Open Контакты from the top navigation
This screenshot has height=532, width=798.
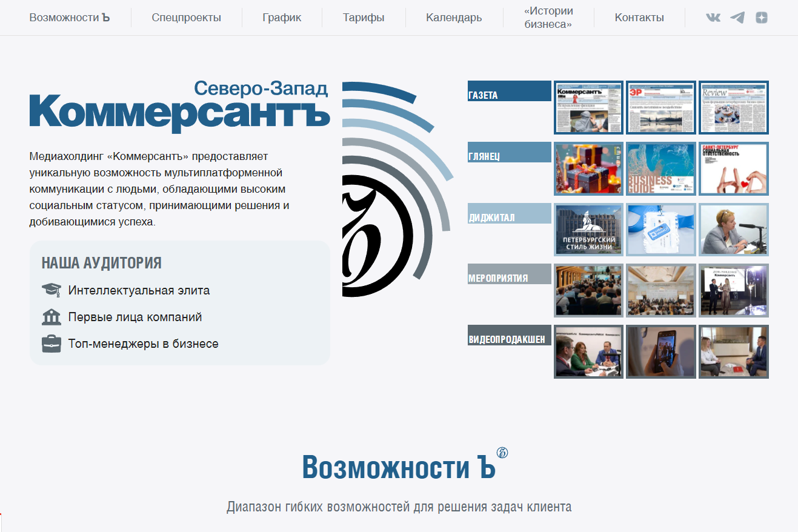pos(639,18)
